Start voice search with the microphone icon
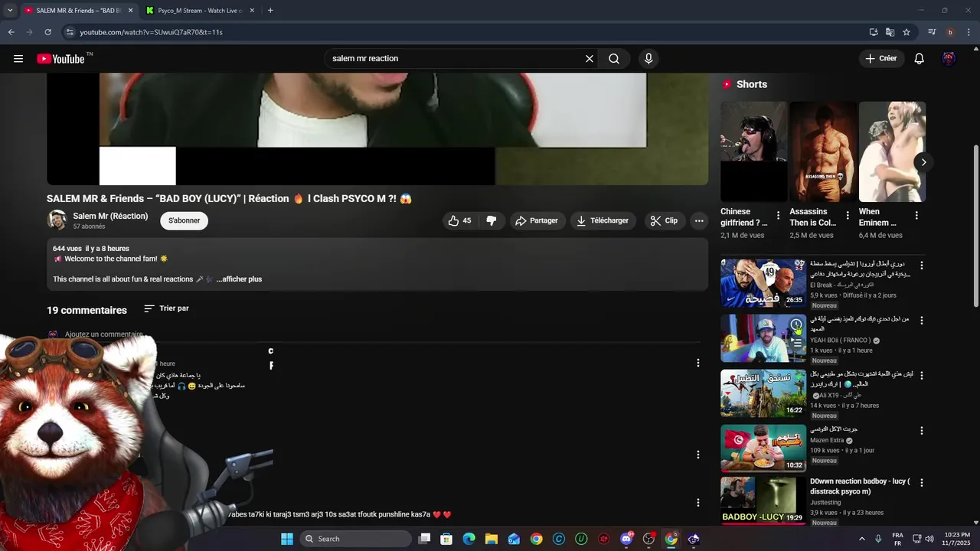This screenshot has width=980, height=551. click(648, 58)
